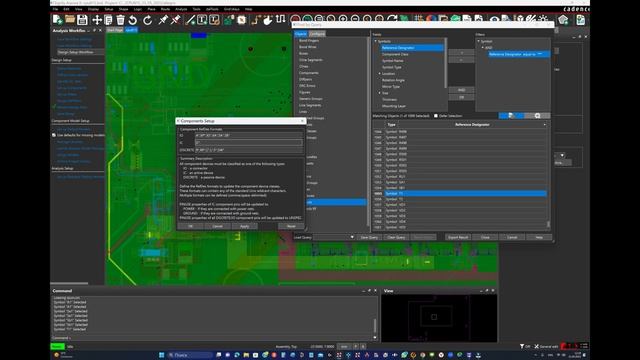The height and width of the screenshot is (360, 640).
Task: Select Bond Fingers in Objects list
Action: 309,40
